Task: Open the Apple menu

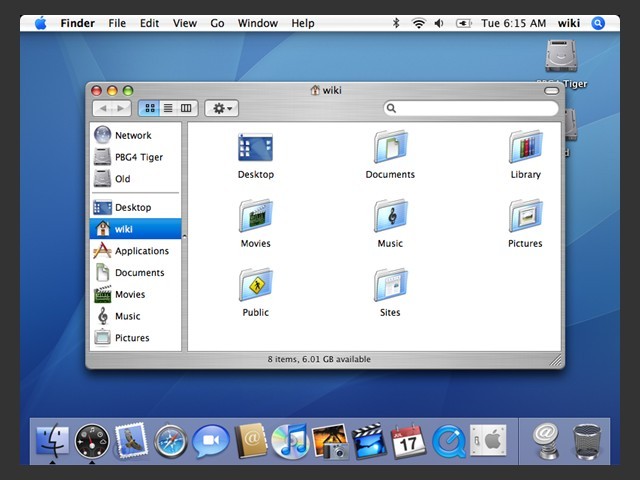Action: click(x=40, y=23)
